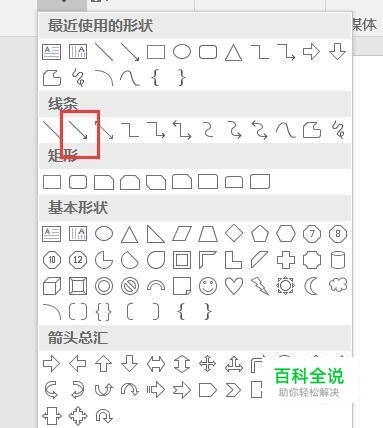This screenshot has width=383, height=428.
Task: Select the plain rectangle in 矩形 section
Action: (x=52, y=182)
